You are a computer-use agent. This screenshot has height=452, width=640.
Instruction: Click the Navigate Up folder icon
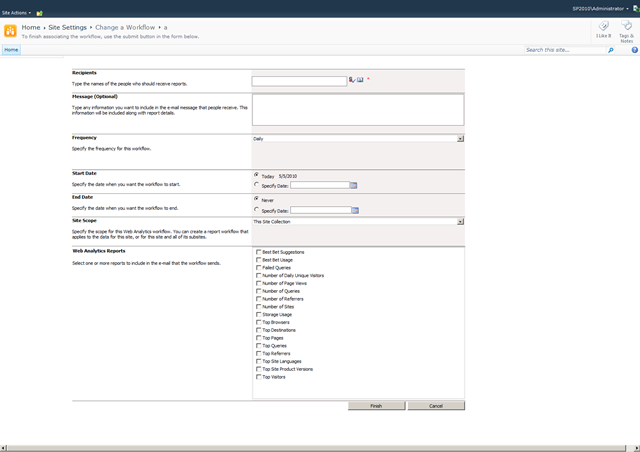pos(40,13)
